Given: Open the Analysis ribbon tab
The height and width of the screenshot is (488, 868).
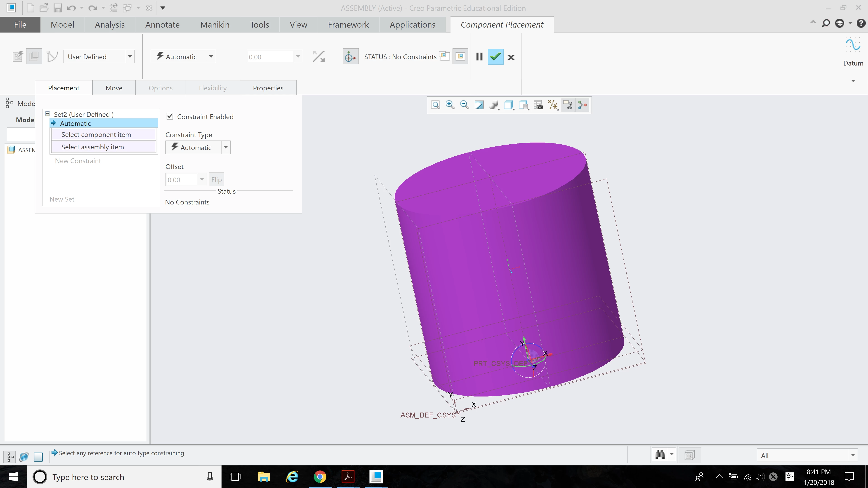Looking at the screenshot, I should 109,25.
